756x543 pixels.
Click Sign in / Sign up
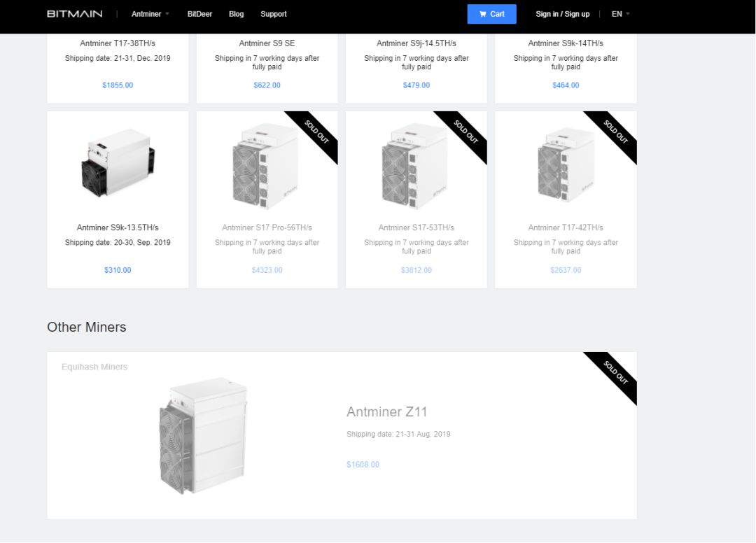(x=563, y=14)
